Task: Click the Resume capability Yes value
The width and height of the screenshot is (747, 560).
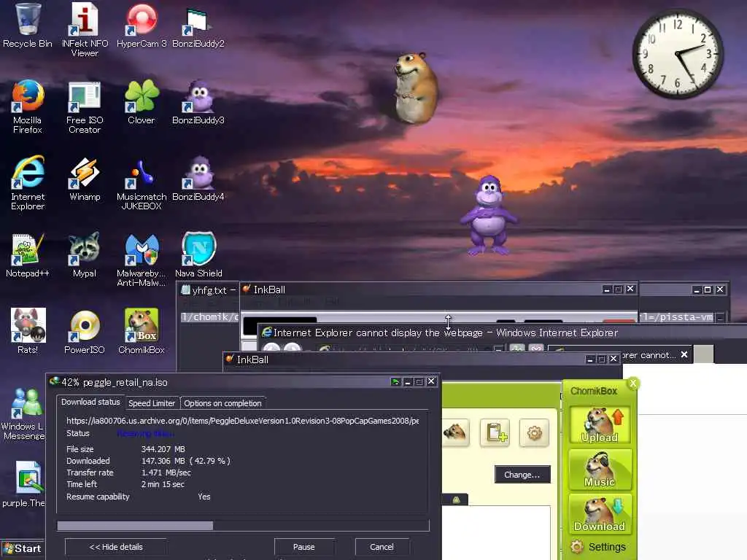Action: 204,496
